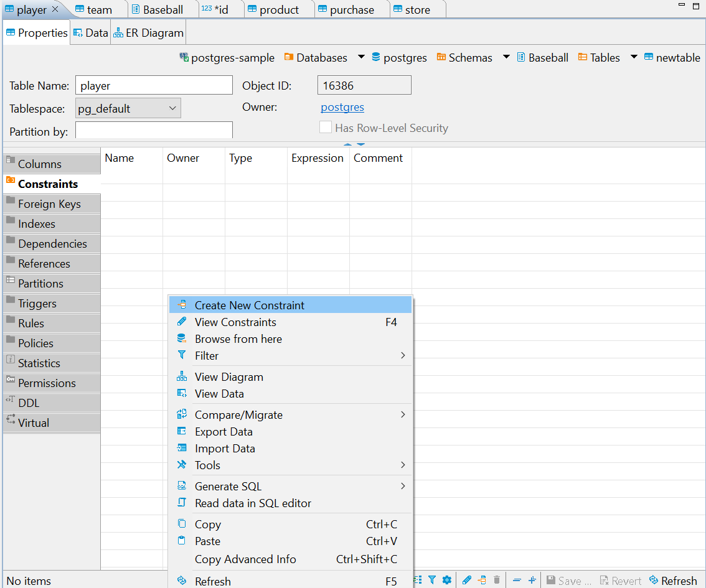Viewport: 706px width, 588px height.
Task: Click the Databases breadcrumb
Action: pos(316,58)
